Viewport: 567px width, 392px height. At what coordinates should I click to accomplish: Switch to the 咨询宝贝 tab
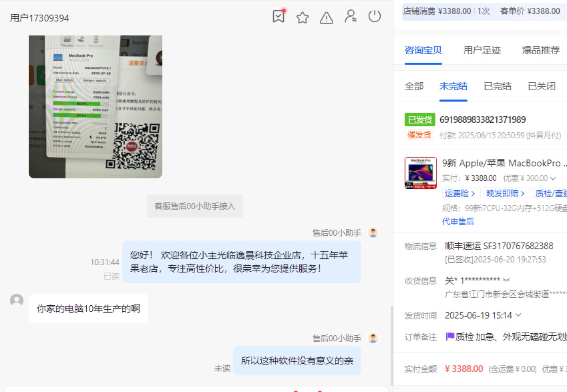(x=423, y=50)
